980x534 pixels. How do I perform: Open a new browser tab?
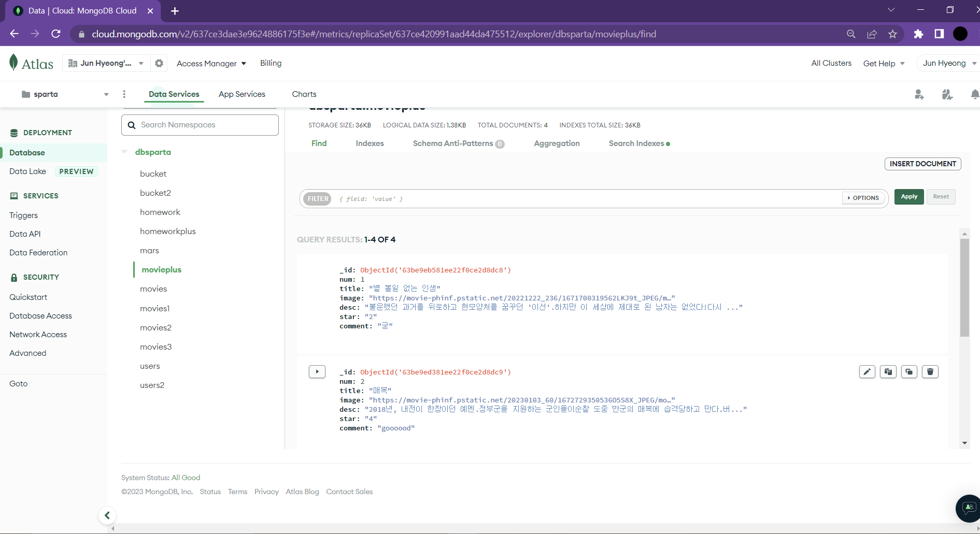point(175,11)
